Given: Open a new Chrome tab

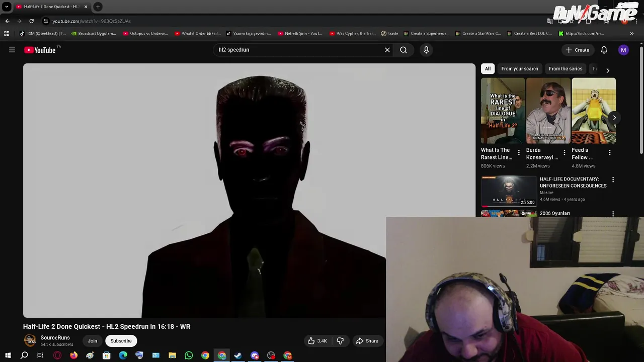Looking at the screenshot, I should [98, 7].
